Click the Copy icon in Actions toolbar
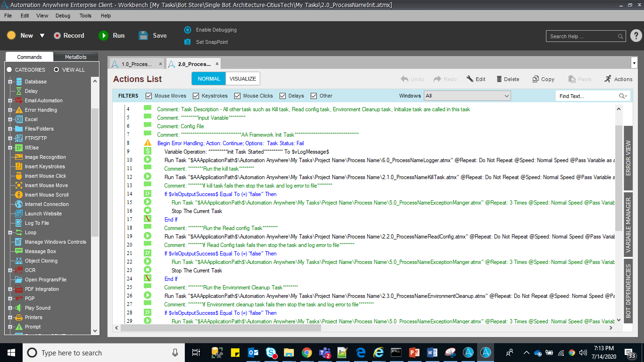Screen dimensions: 644x362 coord(536,79)
